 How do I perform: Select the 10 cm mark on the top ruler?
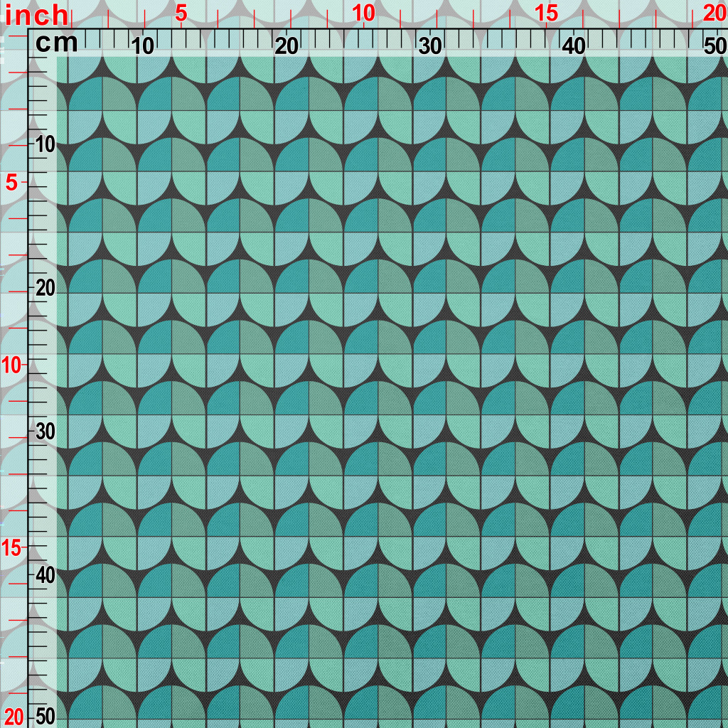pos(144,47)
